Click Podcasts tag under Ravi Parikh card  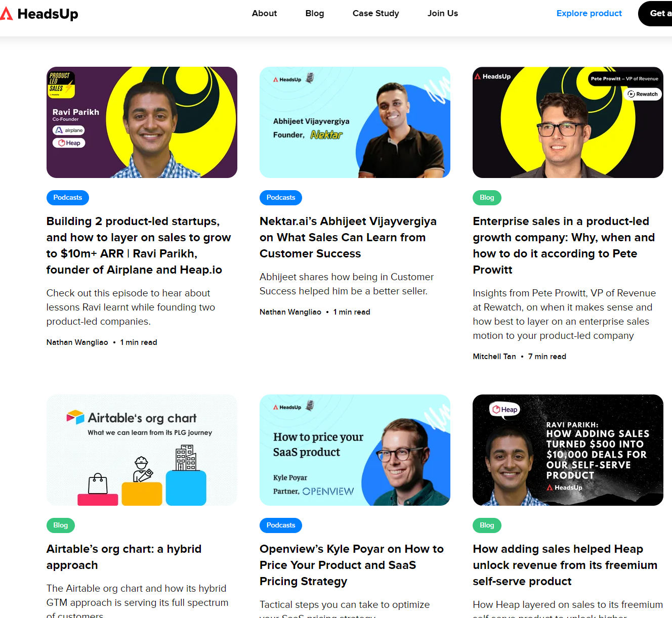coord(68,198)
